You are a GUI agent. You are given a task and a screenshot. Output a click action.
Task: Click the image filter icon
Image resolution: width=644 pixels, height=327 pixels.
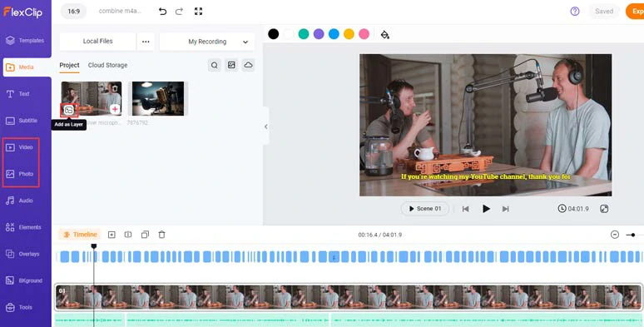tap(231, 65)
